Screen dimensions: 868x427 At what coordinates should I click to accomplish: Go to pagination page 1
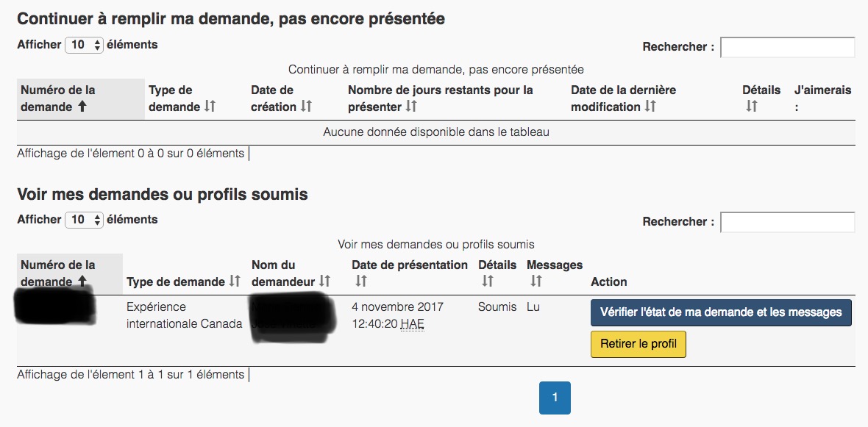click(x=555, y=398)
